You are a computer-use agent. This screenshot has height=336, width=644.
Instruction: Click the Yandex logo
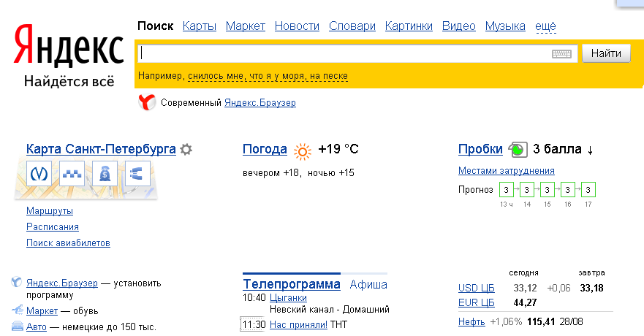[x=69, y=46]
